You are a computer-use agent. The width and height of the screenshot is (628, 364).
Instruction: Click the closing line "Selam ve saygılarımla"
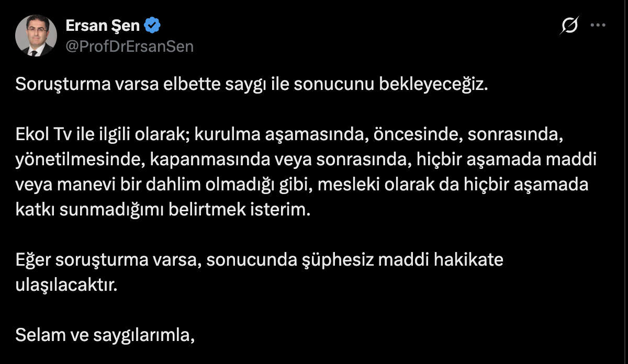104,335
